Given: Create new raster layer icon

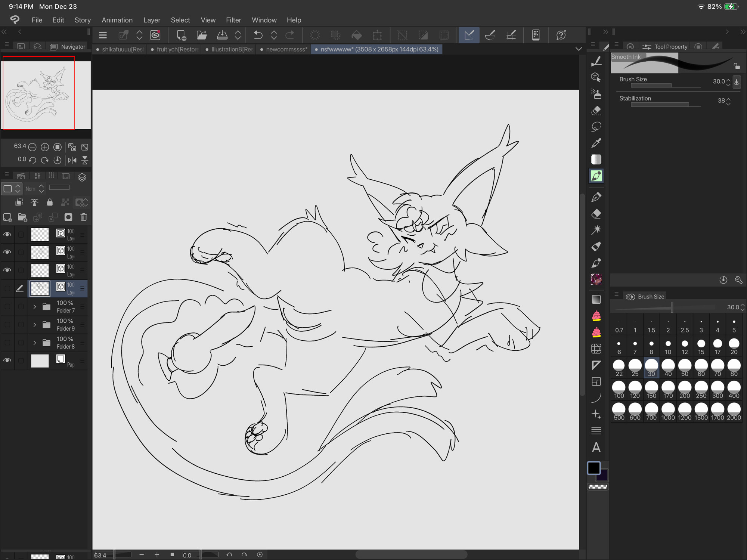Looking at the screenshot, I should tap(7, 217).
